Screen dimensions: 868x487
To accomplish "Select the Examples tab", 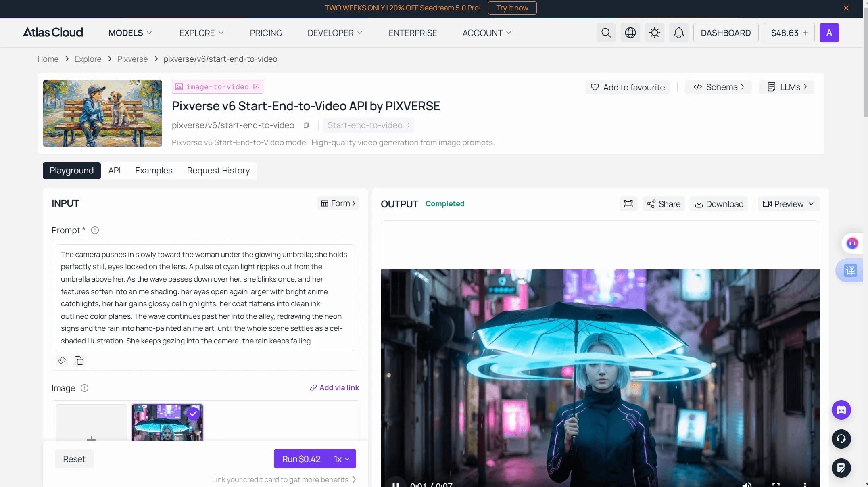I will point(154,171).
